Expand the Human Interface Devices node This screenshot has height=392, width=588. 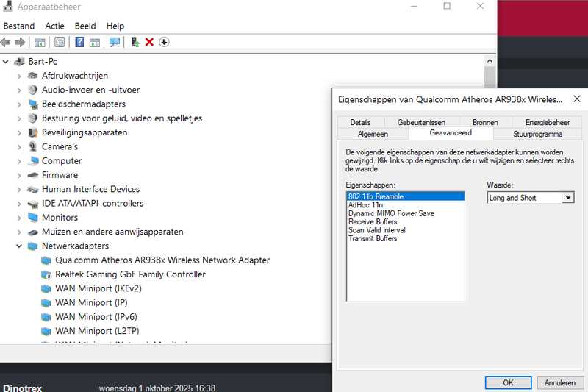click(x=19, y=190)
